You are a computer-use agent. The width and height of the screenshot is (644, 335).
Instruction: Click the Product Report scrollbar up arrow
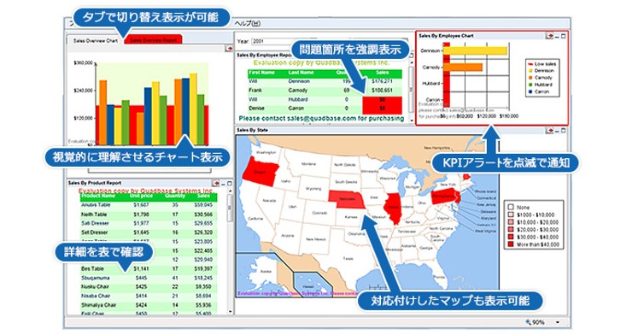[x=230, y=191]
